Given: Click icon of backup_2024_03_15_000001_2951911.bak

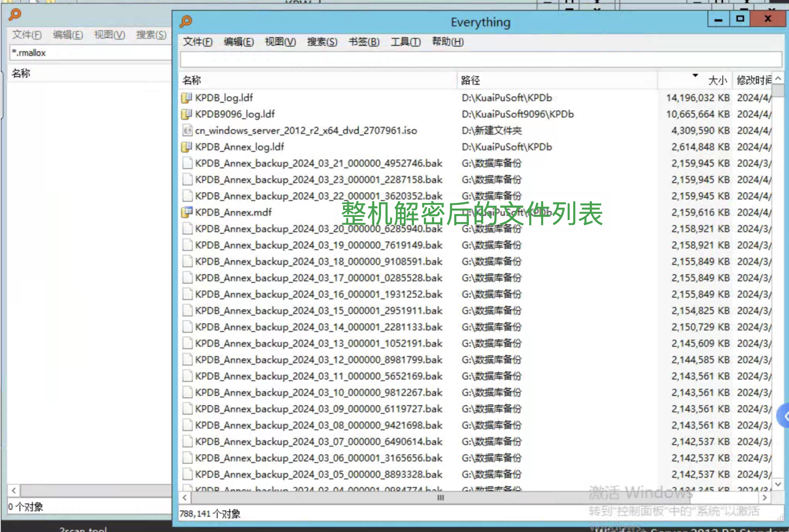Looking at the screenshot, I should [187, 310].
